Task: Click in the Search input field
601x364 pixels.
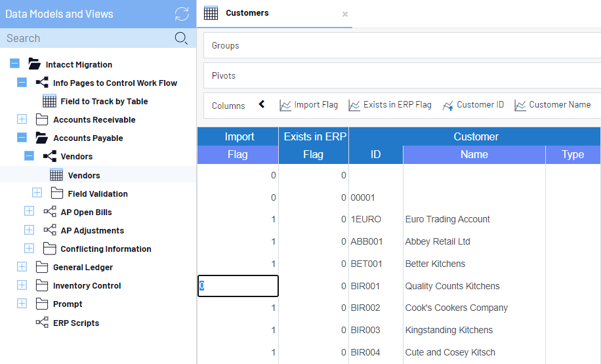Action: pyautogui.click(x=85, y=38)
